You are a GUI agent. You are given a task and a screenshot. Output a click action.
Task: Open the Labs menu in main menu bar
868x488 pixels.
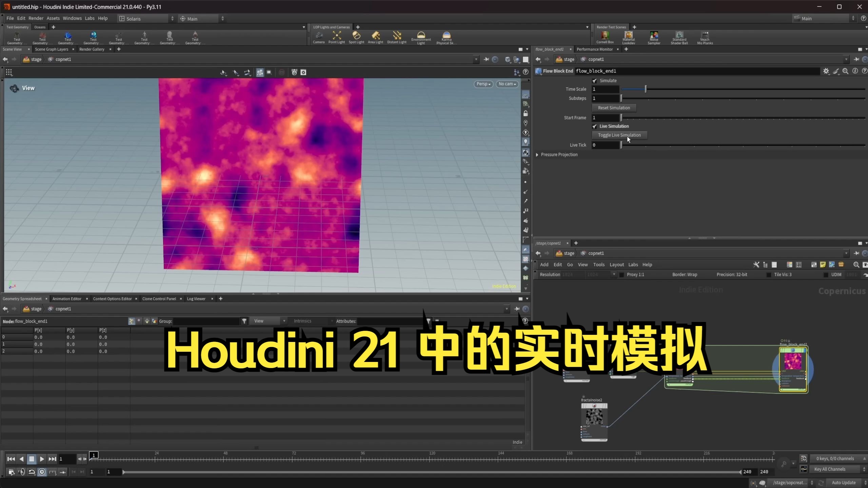point(90,18)
